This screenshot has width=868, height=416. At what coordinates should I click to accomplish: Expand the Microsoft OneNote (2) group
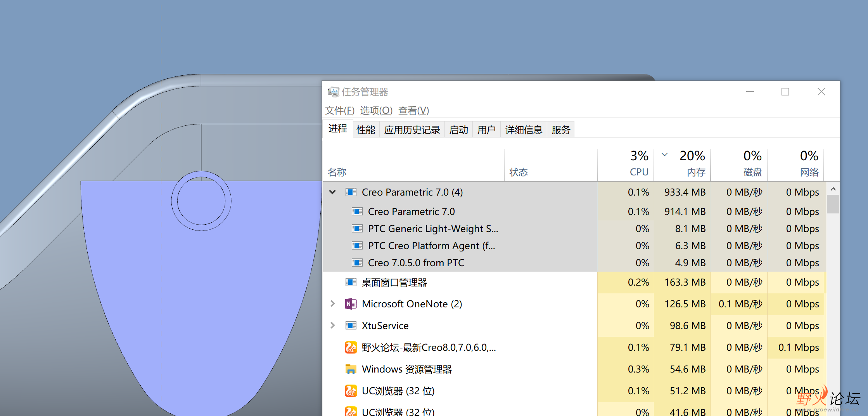pyautogui.click(x=332, y=304)
